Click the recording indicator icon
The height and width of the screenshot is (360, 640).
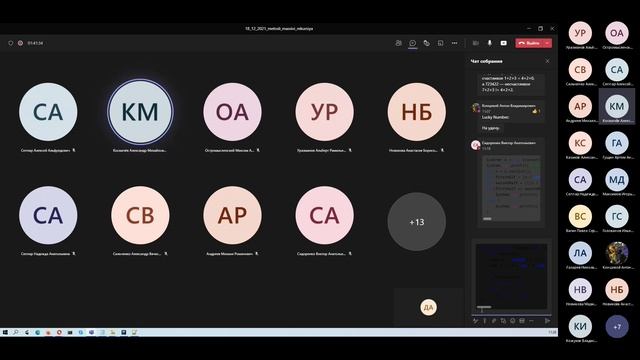pos(20,43)
